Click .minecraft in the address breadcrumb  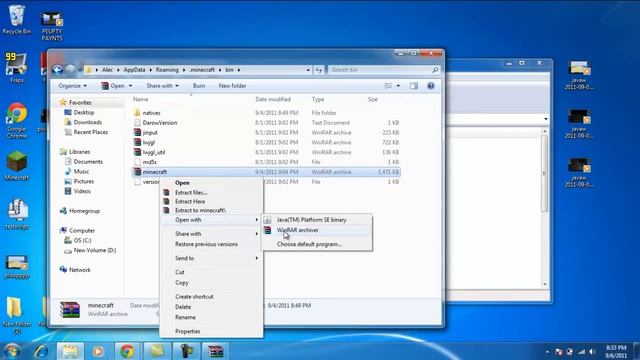point(202,70)
